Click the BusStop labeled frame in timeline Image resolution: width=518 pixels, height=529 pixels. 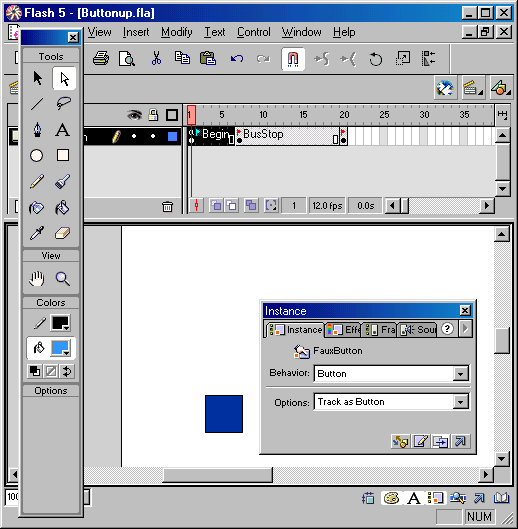click(x=287, y=136)
